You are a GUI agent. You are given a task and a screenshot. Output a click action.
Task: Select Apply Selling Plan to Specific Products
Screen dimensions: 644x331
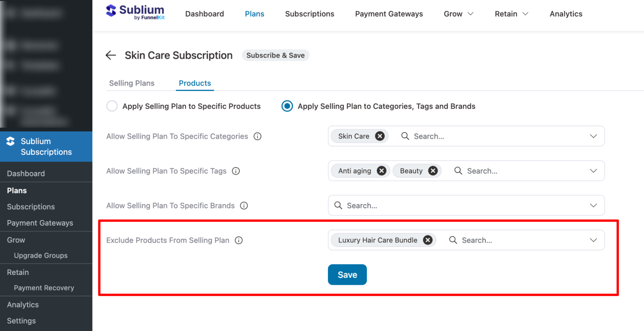pyautogui.click(x=112, y=106)
